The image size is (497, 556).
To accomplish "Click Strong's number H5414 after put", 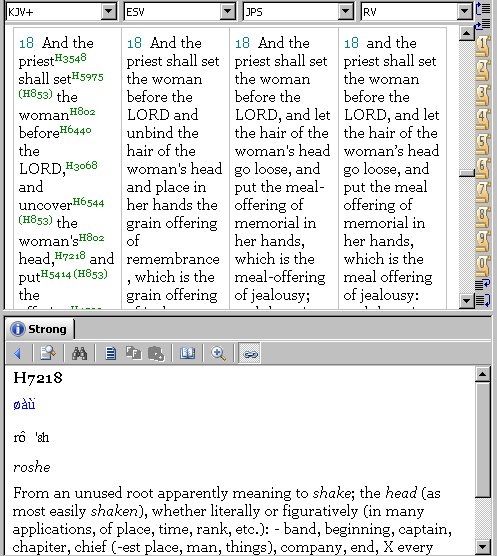I will [56, 274].
